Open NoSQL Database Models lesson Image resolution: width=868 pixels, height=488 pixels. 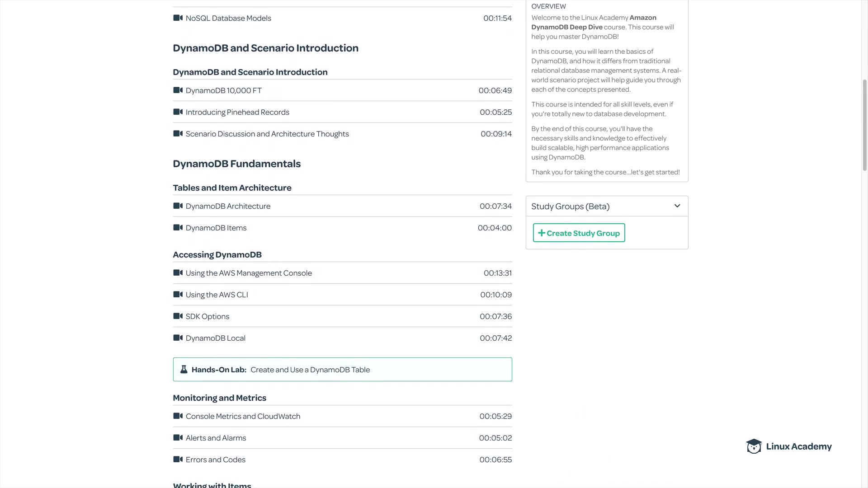pos(228,19)
